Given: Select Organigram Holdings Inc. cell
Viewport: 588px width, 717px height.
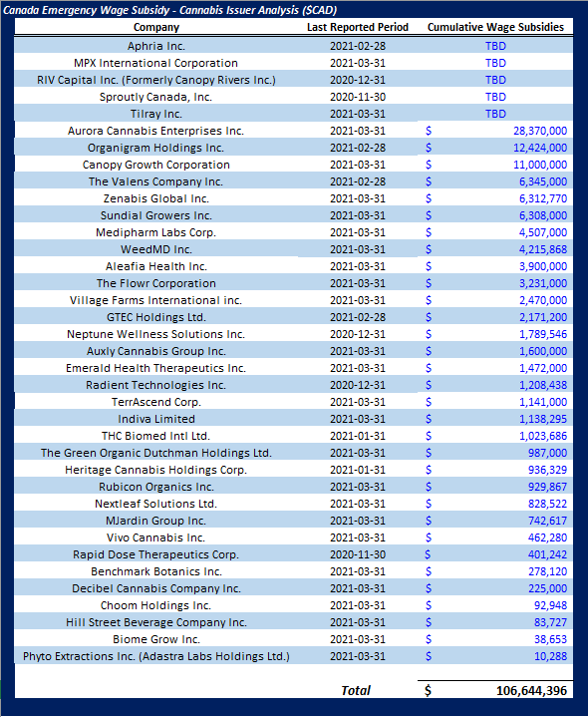Looking at the screenshot, I should tap(156, 148).
